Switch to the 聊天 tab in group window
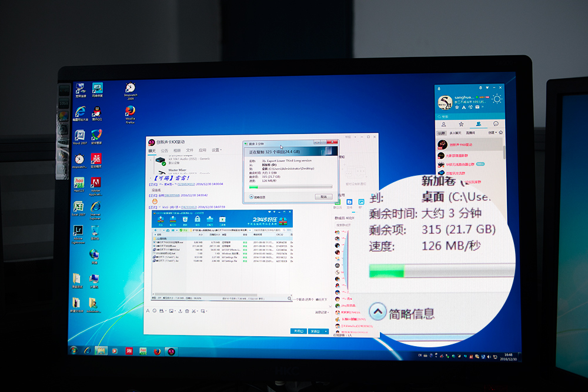Screen dimensions: 588x392 [x=152, y=150]
